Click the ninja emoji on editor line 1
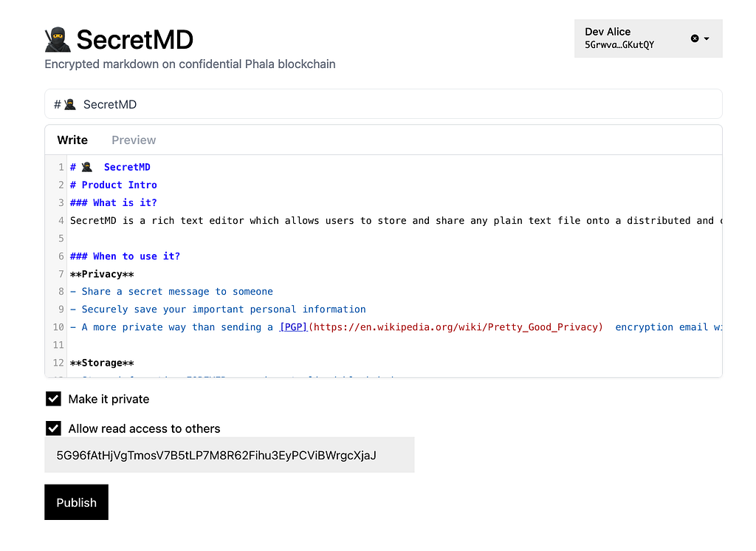 86,168
